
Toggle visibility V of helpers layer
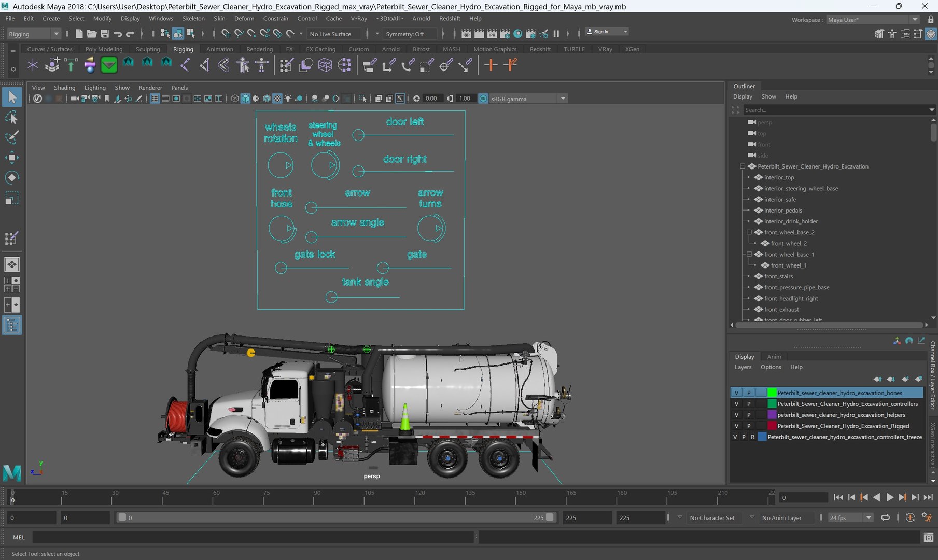point(736,415)
